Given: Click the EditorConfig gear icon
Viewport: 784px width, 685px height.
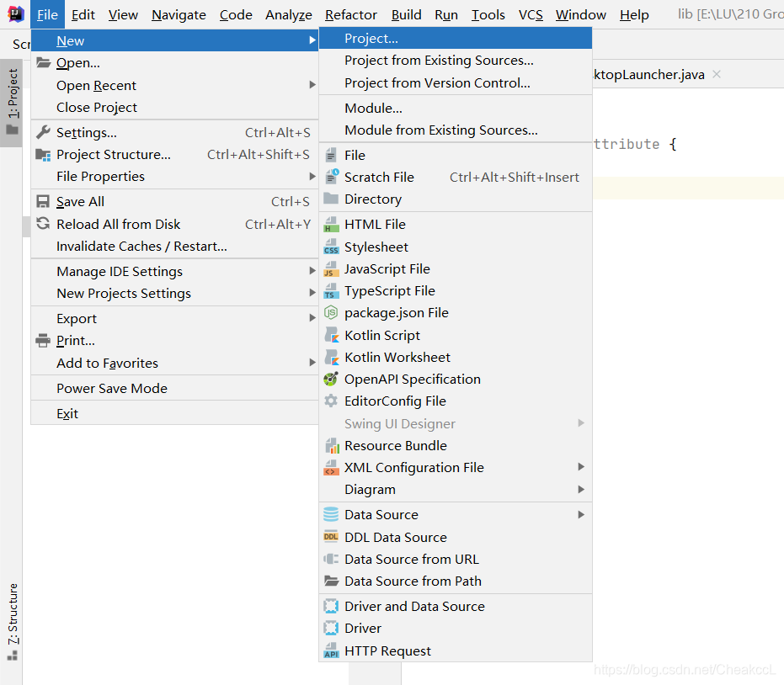Looking at the screenshot, I should (331, 401).
